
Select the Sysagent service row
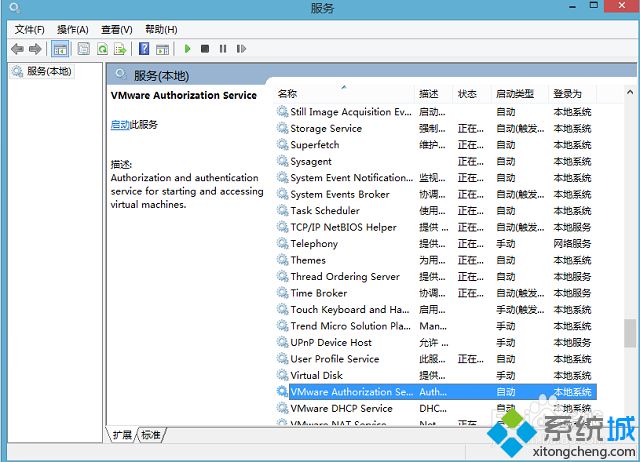pos(436,161)
